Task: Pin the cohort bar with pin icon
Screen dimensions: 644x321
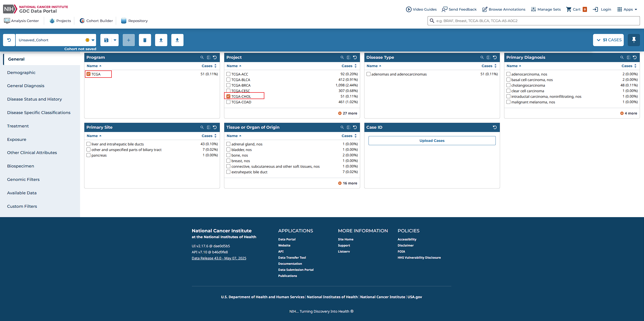Action: (634, 40)
